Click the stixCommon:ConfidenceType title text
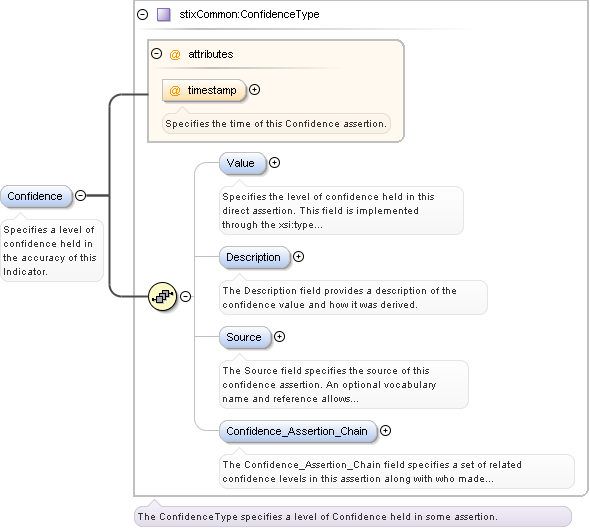This screenshot has width=590, height=530. tap(249, 15)
